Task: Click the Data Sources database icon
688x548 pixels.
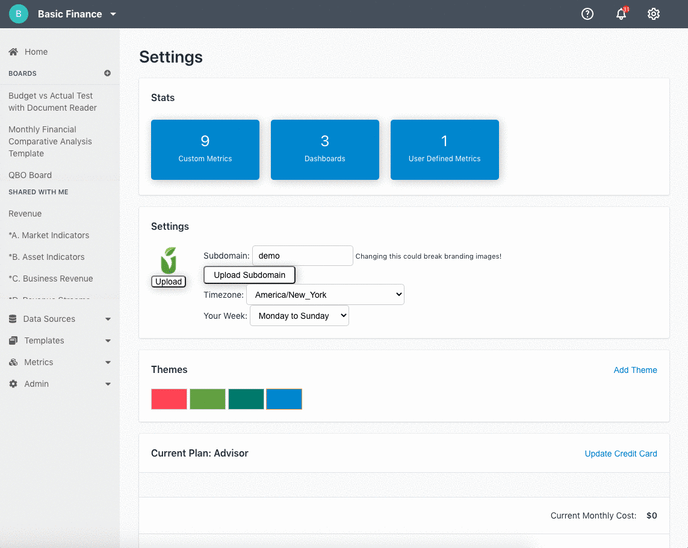Action: tap(13, 319)
